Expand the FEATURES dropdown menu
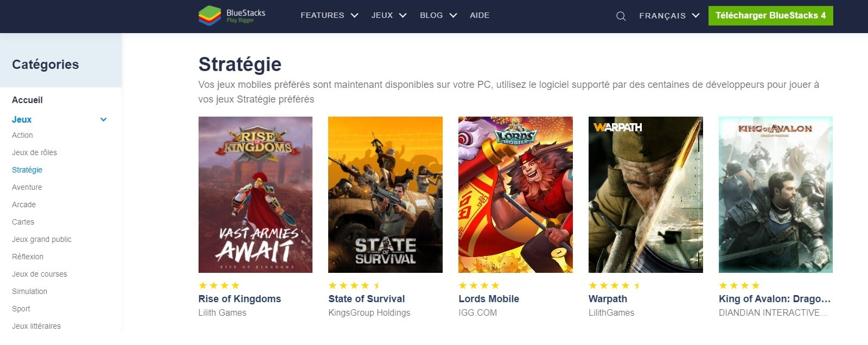 coord(329,15)
